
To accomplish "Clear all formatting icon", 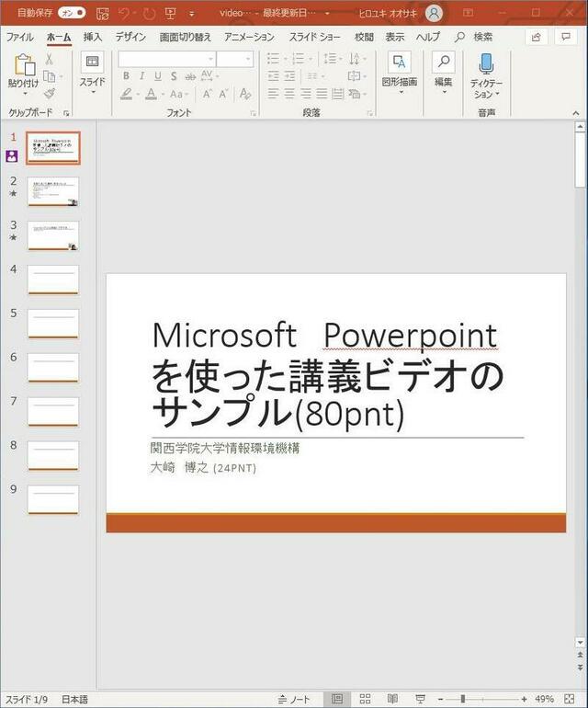I will (245, 94).
